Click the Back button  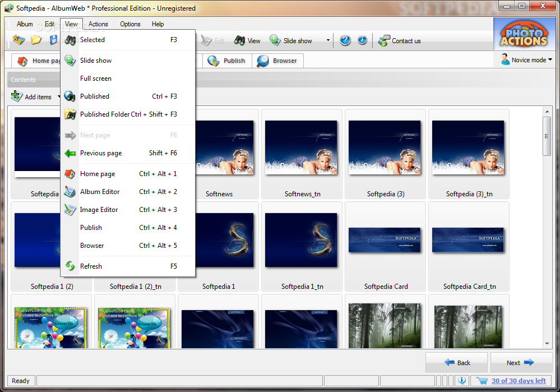tap(456, 363)
